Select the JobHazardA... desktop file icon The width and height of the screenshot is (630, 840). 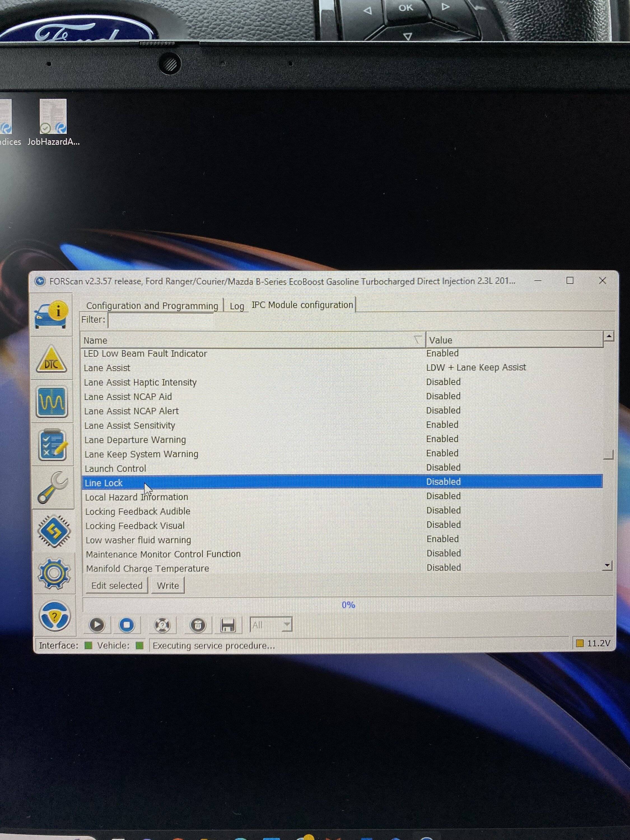(53, 123)
